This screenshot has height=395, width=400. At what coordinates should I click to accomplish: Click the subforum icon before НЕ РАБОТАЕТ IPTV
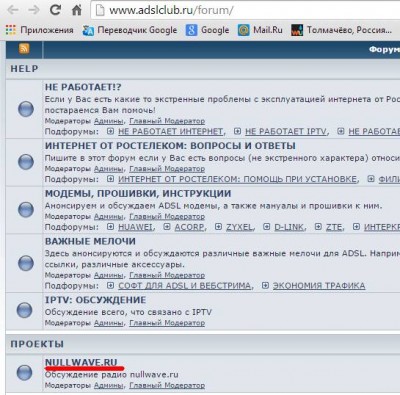(237, 131)
